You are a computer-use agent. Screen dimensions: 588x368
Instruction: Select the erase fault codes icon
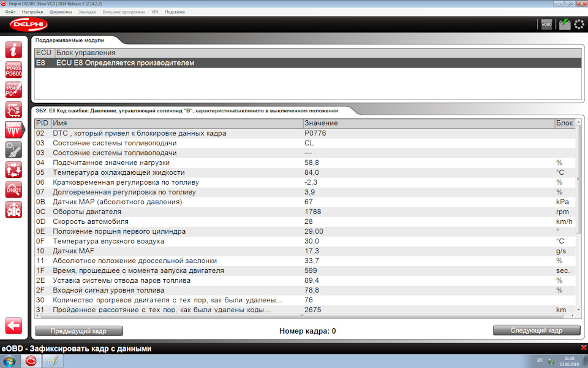pyautogui.click(x=13, y=90)
